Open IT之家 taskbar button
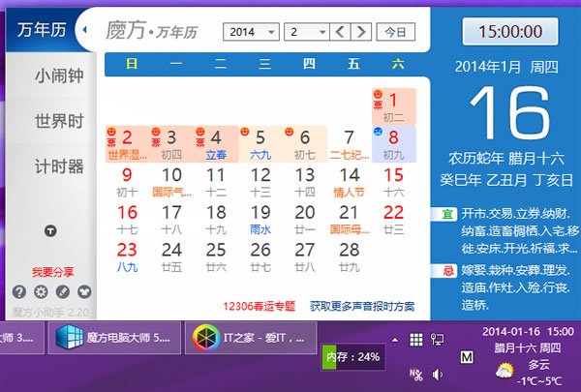The height and width of the screenshot is (392, 581). coord(251,338)
